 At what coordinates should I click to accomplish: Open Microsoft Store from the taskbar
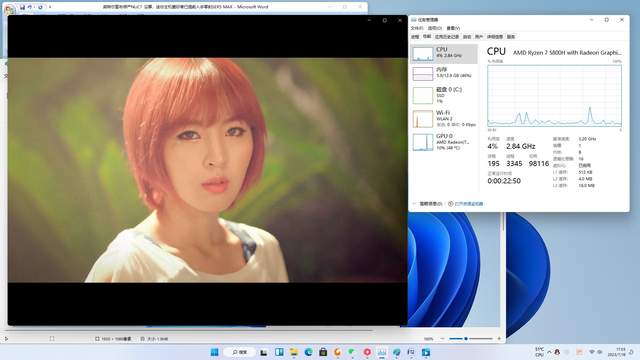(x=323, y=352)
